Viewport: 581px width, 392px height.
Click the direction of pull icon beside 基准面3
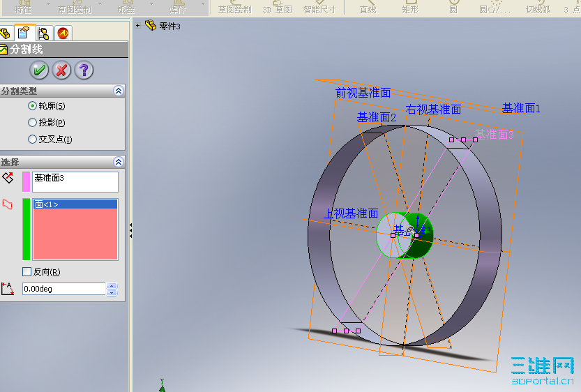8,179
